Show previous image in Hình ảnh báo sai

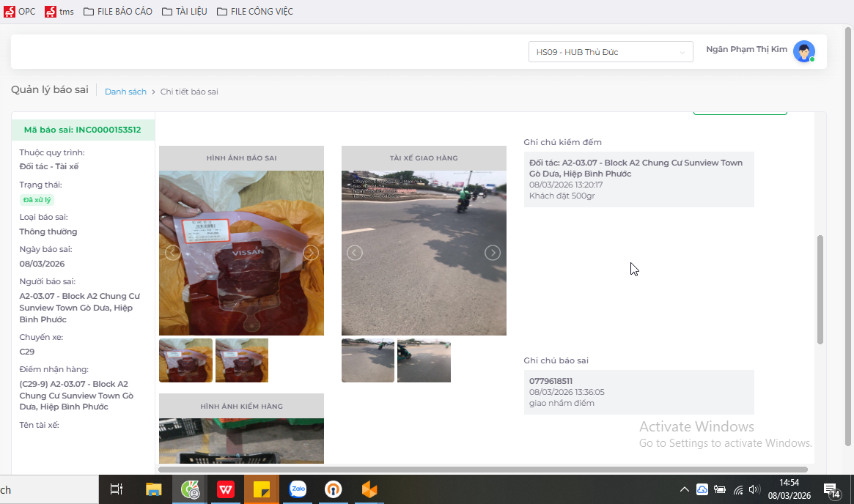173,253
